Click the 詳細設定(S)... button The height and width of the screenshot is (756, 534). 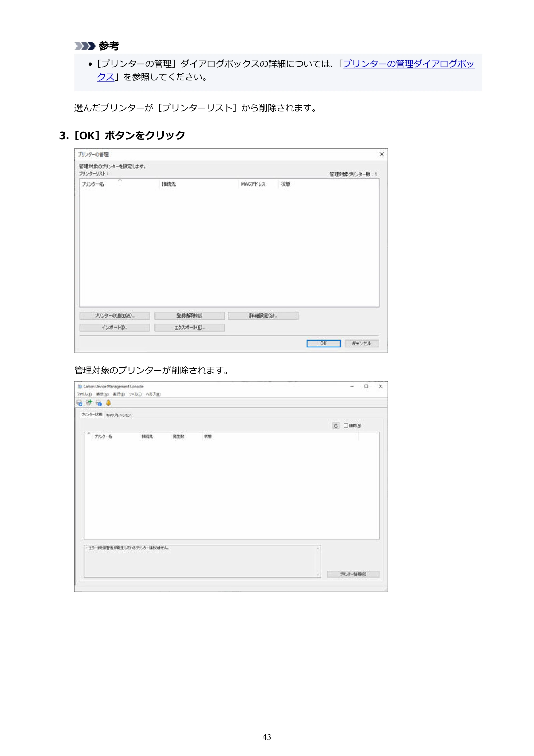coord(263,316)
